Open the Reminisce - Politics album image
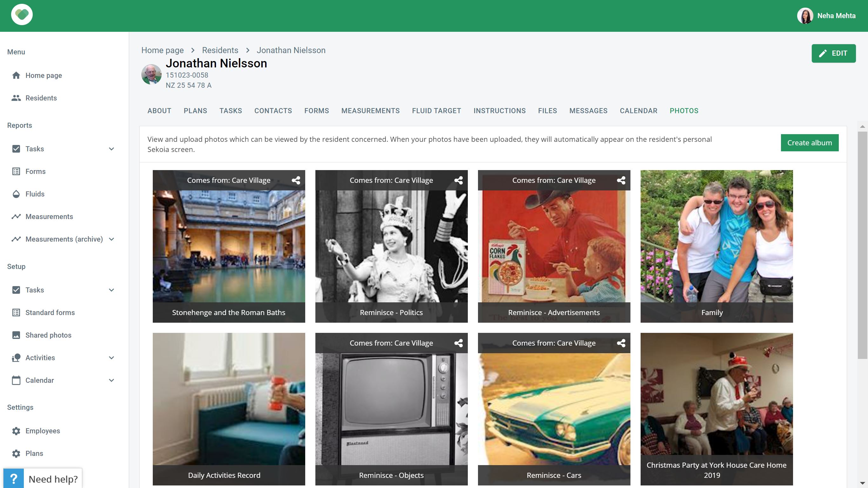This screenshot has height=488, width=868. (392, 246)
